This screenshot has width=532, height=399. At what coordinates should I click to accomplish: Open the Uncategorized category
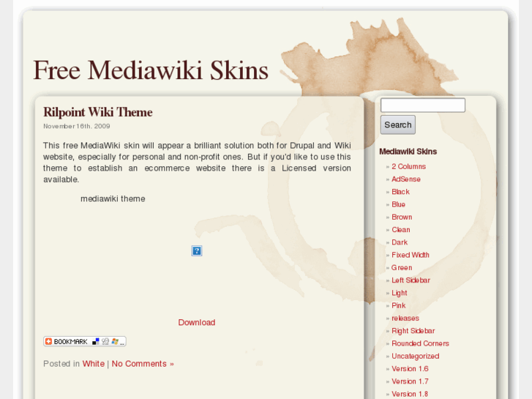coord(416,357)
